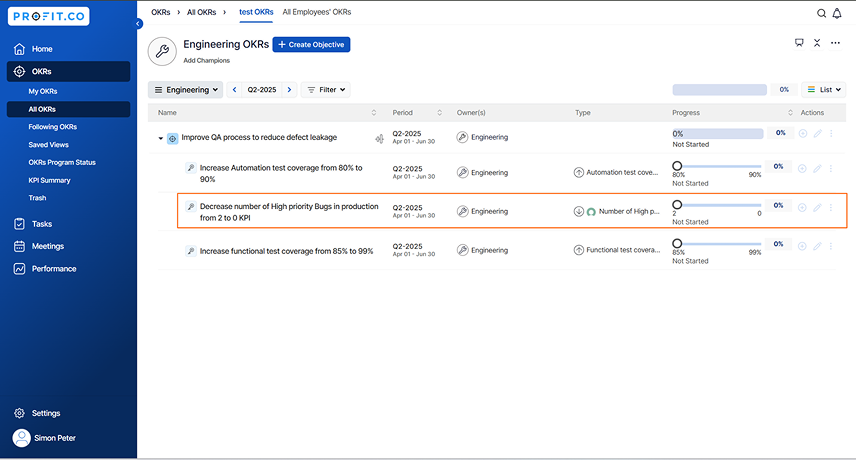This screenshot has width=856, height=460.
Task: Go to next quarter arrow
Action: tap(289, 89)
